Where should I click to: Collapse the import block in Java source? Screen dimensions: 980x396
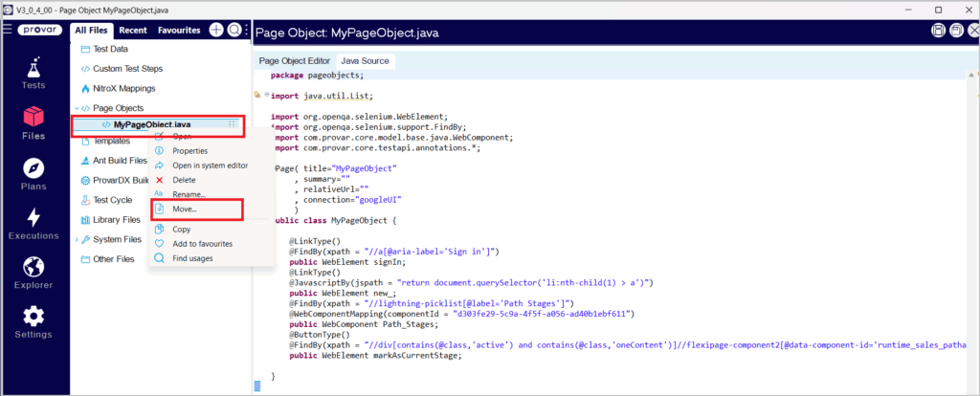pos(266,96)
